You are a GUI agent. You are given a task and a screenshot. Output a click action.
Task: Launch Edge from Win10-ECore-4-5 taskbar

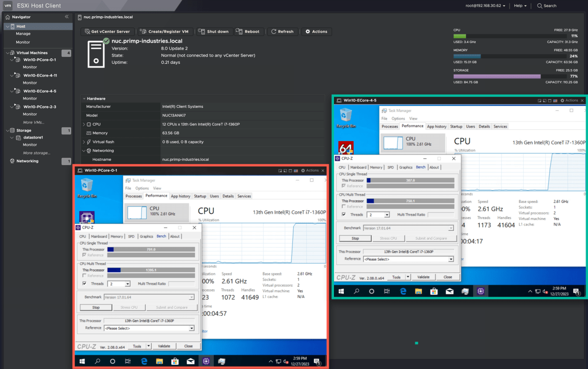click(403, 292)
